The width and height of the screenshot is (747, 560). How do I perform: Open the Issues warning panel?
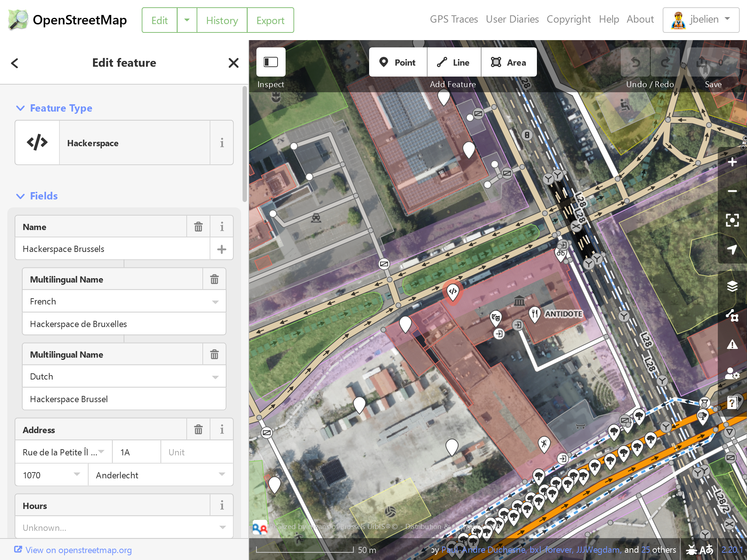pyautogui.click(x=732, y=345)
